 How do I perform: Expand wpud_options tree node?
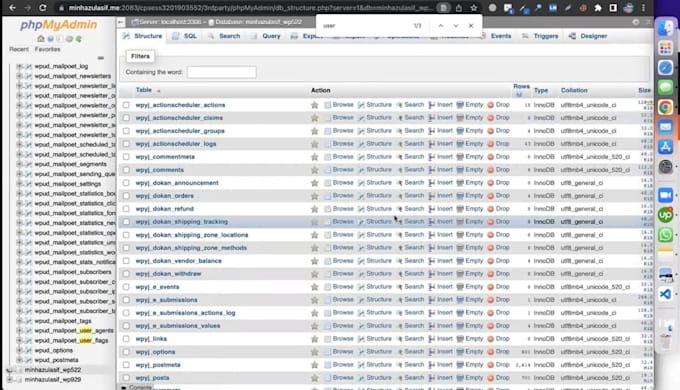(19, 350)
